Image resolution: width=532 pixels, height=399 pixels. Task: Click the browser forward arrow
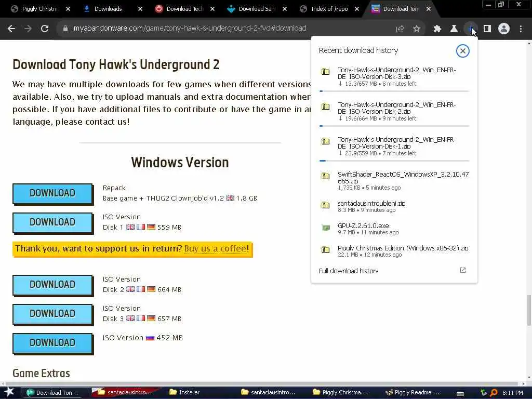coord(28,29)
